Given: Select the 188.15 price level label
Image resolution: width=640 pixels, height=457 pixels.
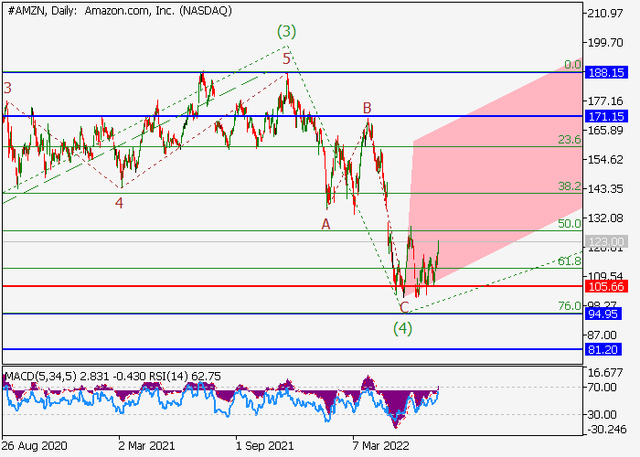Looking at the screenshot, I should point(606,73).
